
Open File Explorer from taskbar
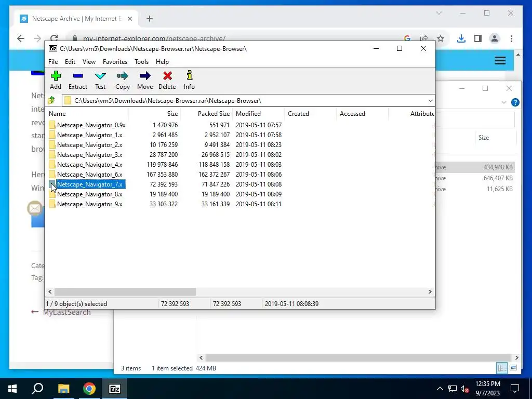pyautogui.click(x=63, y=389)
